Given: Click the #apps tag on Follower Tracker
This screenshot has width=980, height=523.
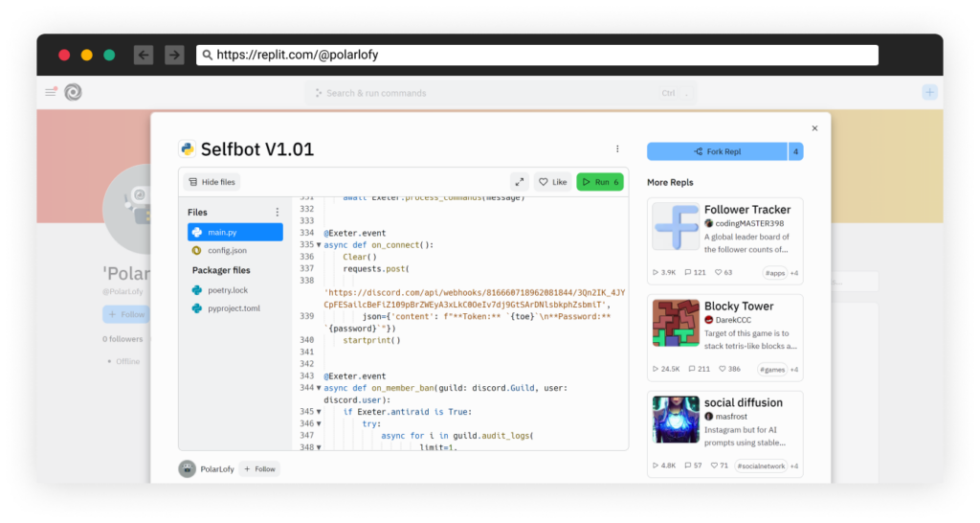Looking at the screenshot, I should [775, 273].
